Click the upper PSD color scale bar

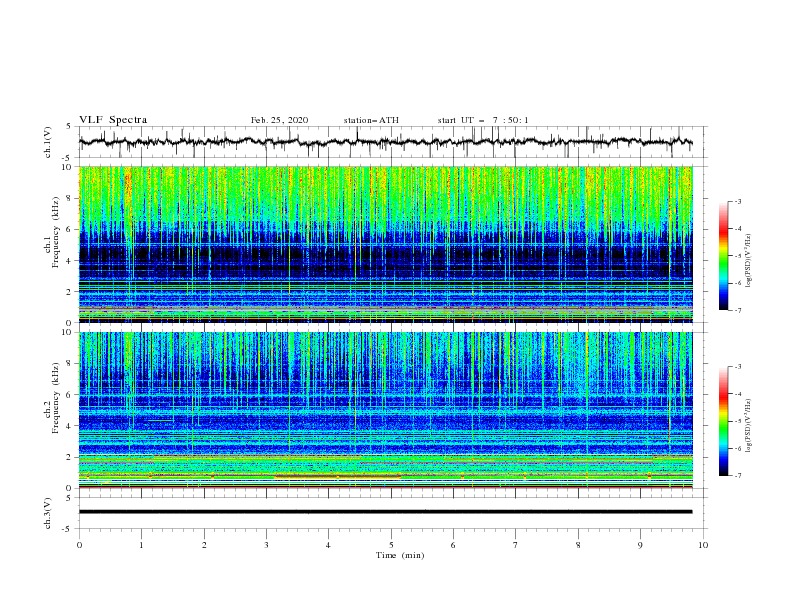click(723, 256)
